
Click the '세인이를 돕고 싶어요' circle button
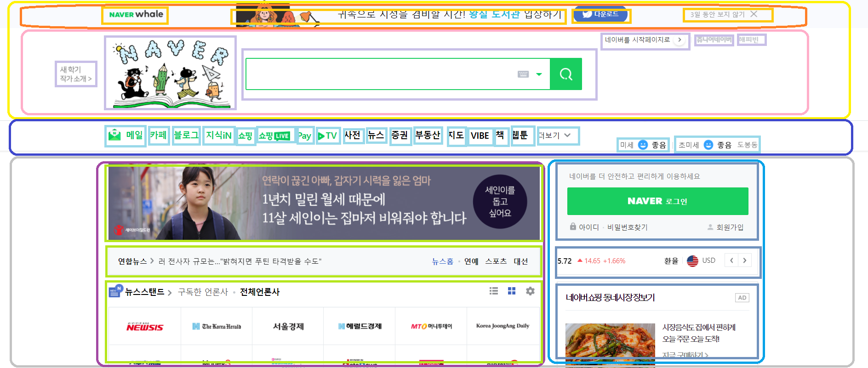(500, 201)
